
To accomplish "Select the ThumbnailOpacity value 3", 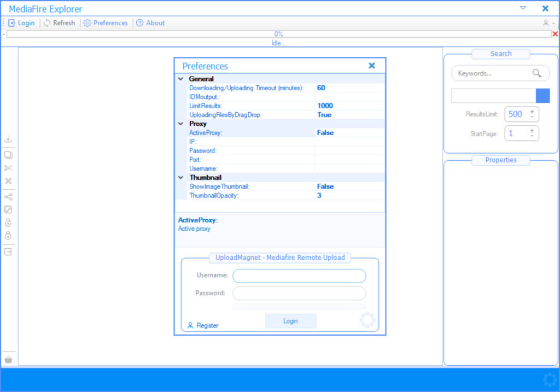I will [x=319, y=196].
